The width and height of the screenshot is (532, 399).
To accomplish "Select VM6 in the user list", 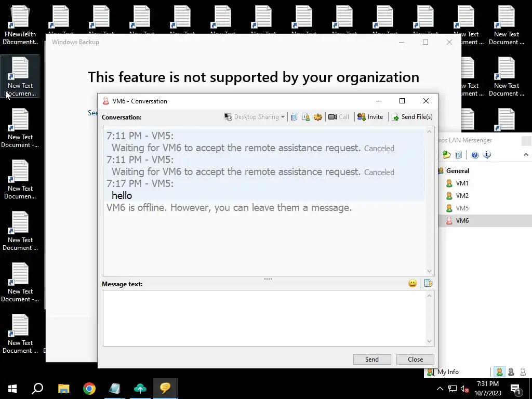I will coord(462,220).
